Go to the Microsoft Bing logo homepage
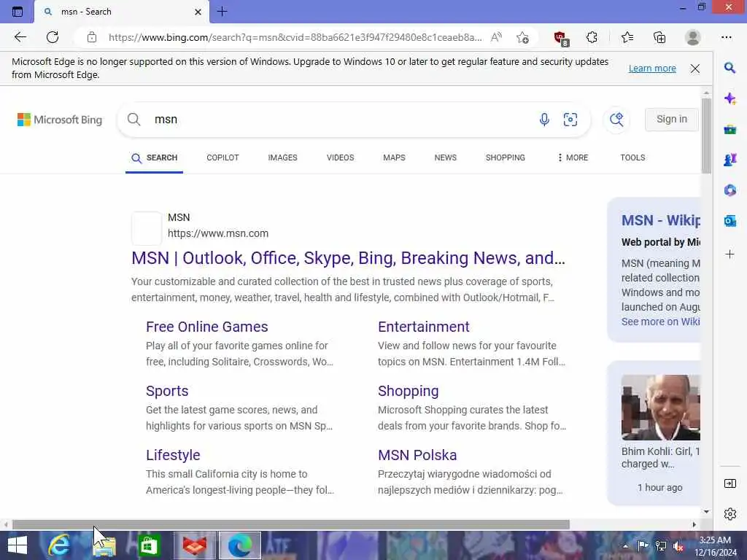The width and height of the screenshot is (747, 560). (x=60, y=120)
